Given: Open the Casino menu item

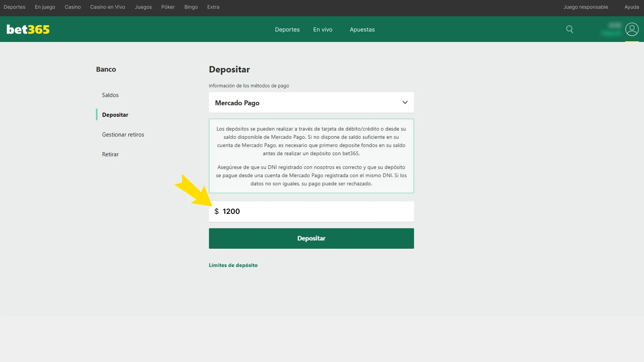Looking at the screenshot, I should click(72, 7).
